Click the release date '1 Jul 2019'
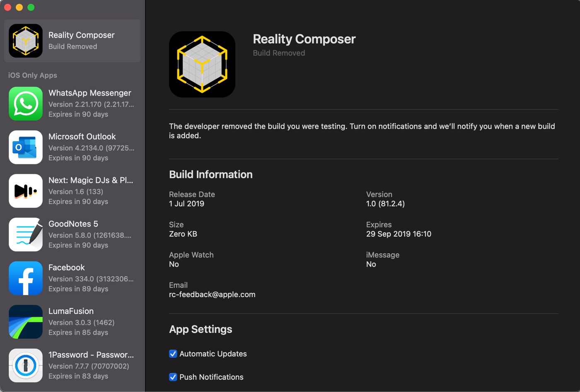Viewport: 580px width, 392px height. (x=186, y=204)
